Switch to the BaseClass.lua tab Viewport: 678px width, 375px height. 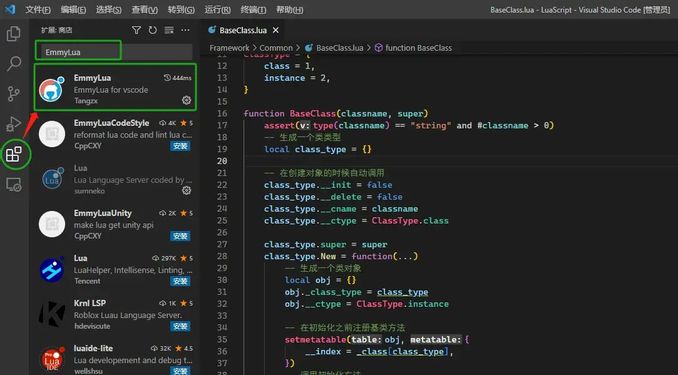(x=243, y=30)
